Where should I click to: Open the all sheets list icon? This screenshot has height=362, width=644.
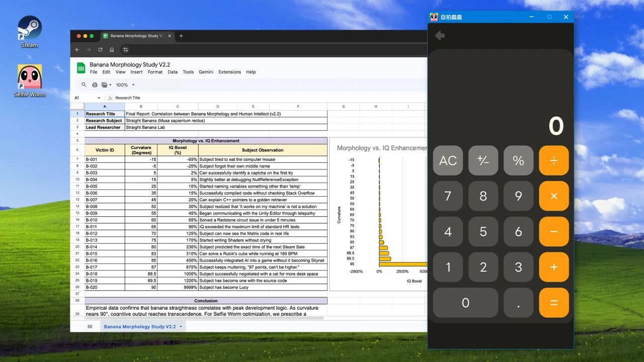90,326
